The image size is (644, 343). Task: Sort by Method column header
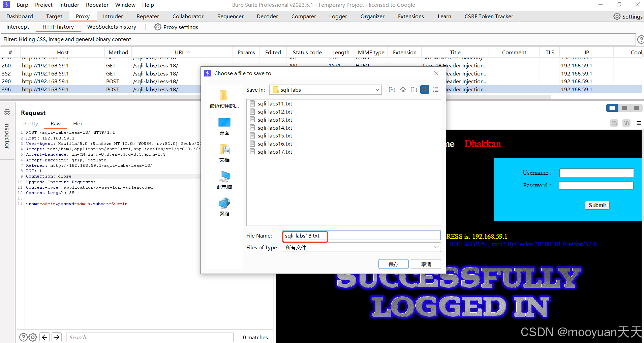pyautogui.click(x=118, y=52)
